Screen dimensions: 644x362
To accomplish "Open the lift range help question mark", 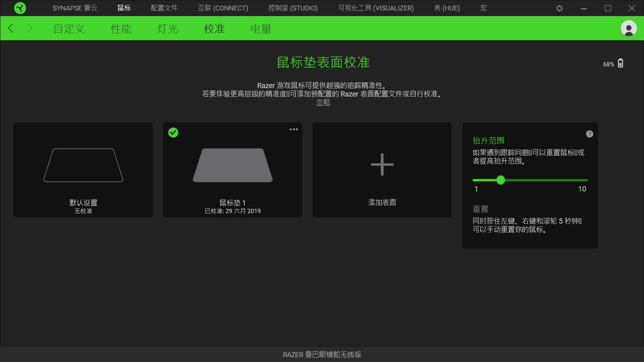I will [590, 134].
